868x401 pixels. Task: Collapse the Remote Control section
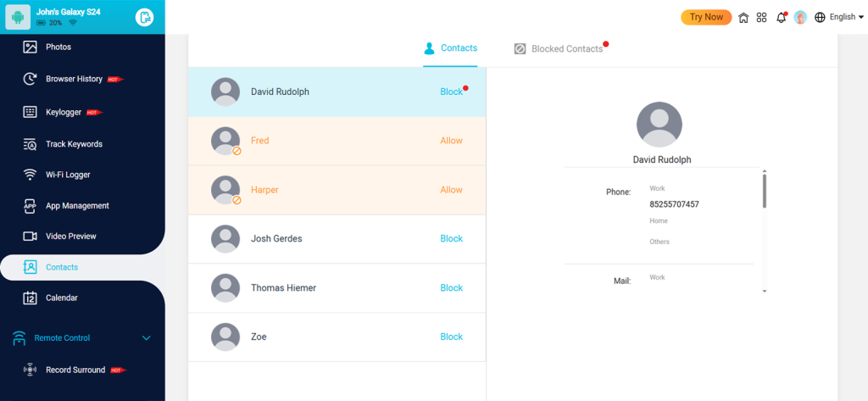(146, 338)
